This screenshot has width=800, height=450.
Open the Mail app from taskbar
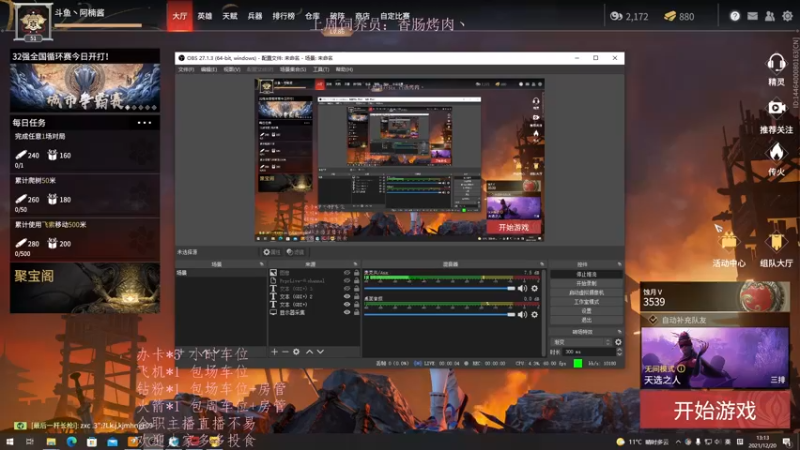click(x=112, y=441)
